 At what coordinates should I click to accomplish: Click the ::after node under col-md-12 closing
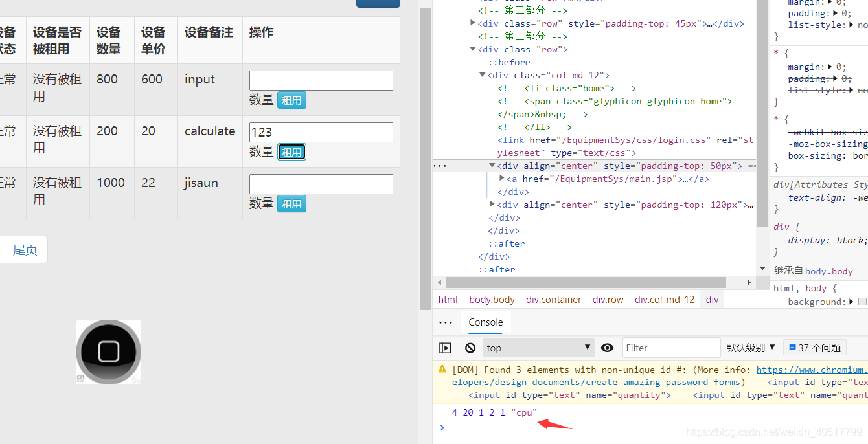coord(507,243)
